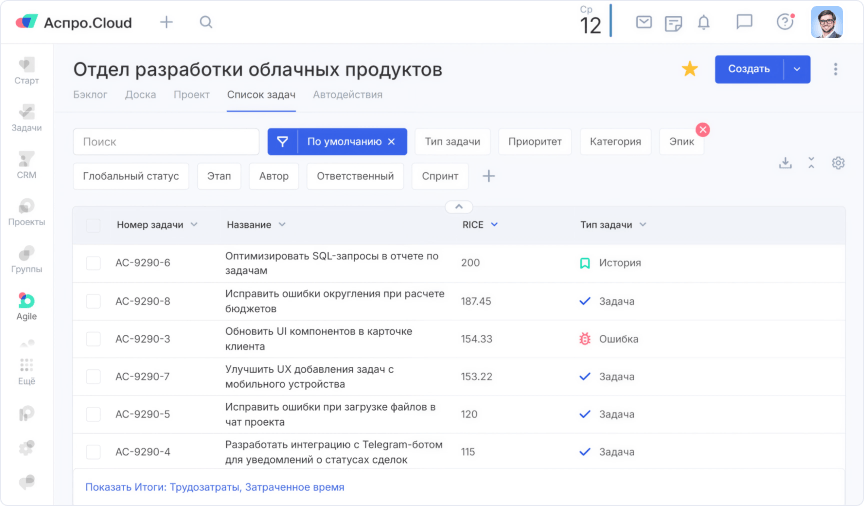Expand the Создать button dropdown arrow

pyautogui.click(x=797, y=69)
